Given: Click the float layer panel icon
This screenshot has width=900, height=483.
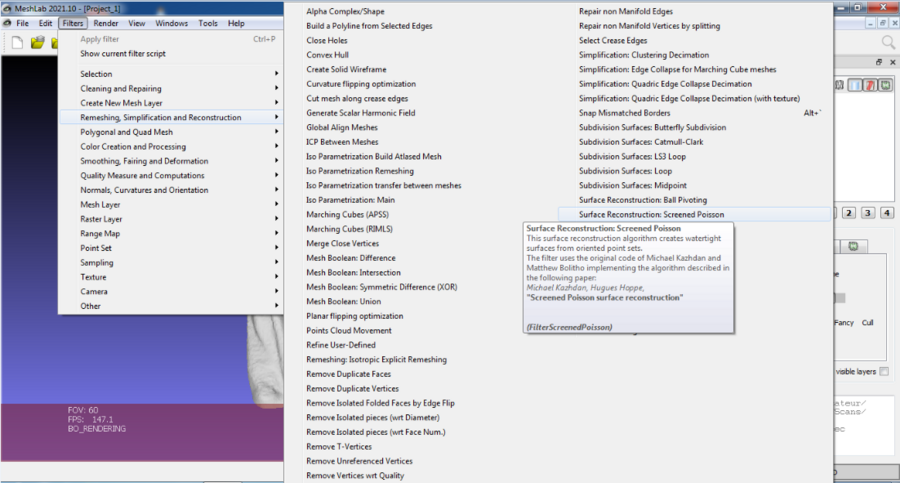Looking at the screenshot, I should point(878,62).
